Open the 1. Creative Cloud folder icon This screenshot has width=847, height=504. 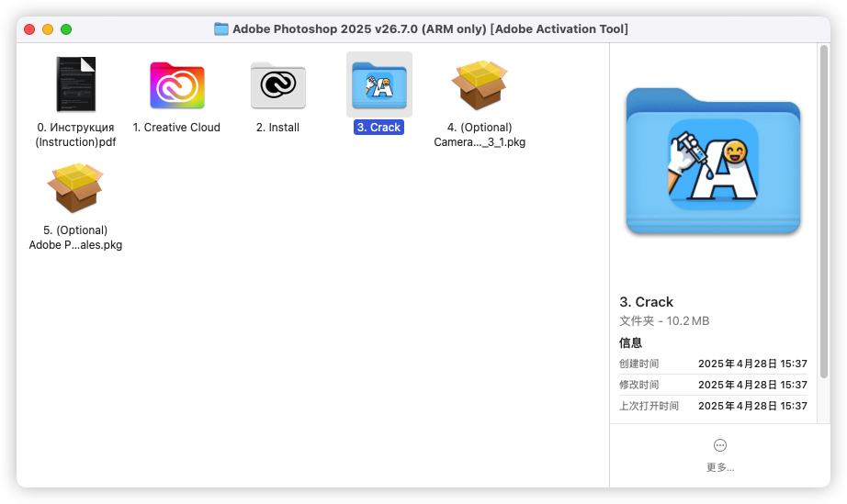[177, 85]
